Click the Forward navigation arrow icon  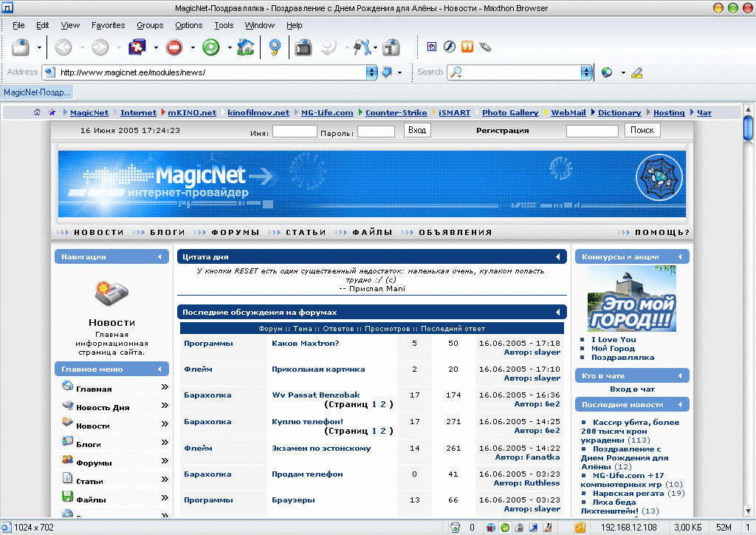[x=100, y=47]
